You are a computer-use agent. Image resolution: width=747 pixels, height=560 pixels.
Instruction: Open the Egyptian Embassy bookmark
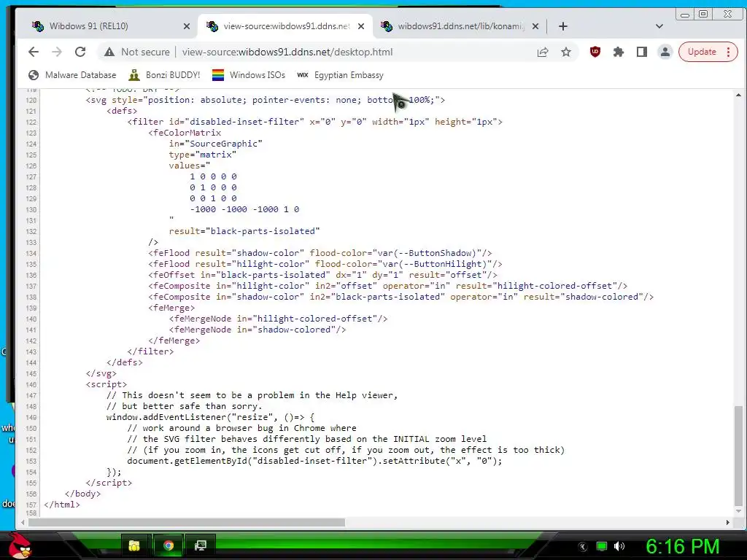340,75
